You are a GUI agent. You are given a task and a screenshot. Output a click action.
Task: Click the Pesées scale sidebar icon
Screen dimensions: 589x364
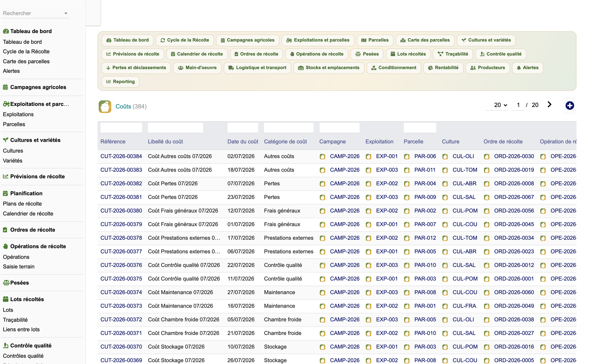[x=6, y=283]
